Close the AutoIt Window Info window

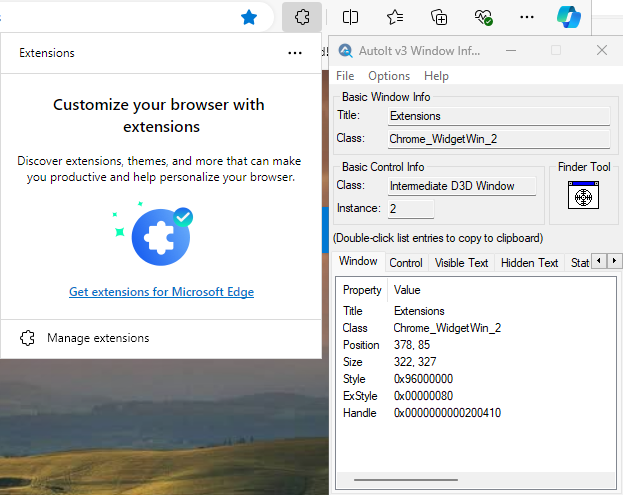[x=602, y=50]
